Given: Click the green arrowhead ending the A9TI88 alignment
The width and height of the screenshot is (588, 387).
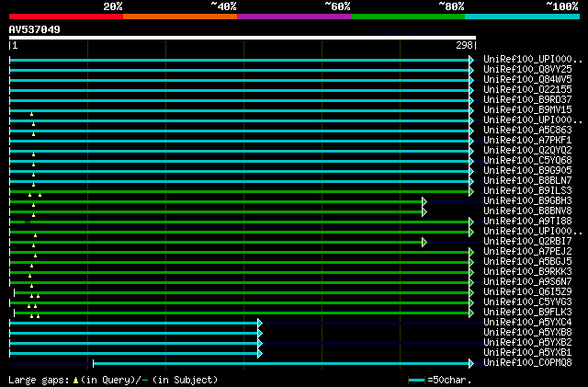Looking at the screenshot, I should (x=471, y=222).
